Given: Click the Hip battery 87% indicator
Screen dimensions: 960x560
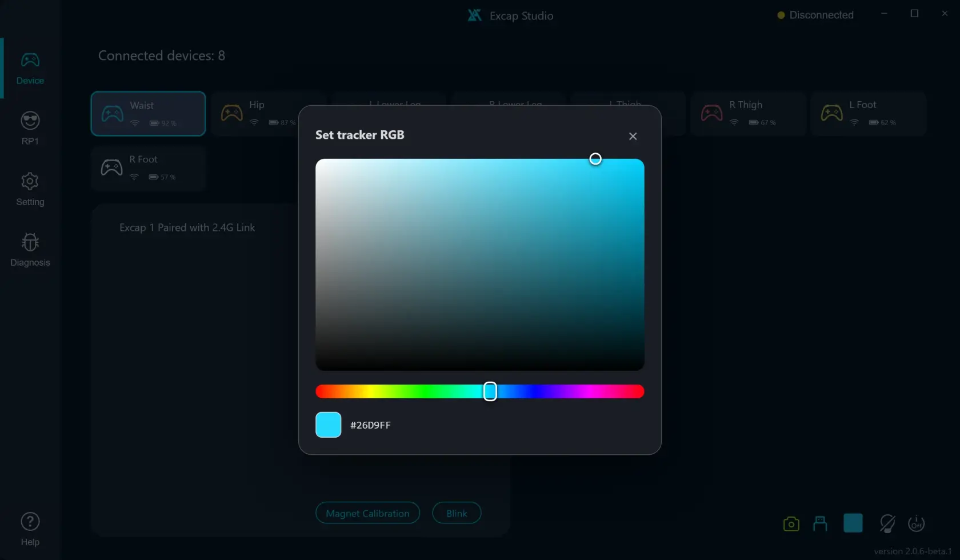Looking at the screenshot, I should [x=282, y=122].
